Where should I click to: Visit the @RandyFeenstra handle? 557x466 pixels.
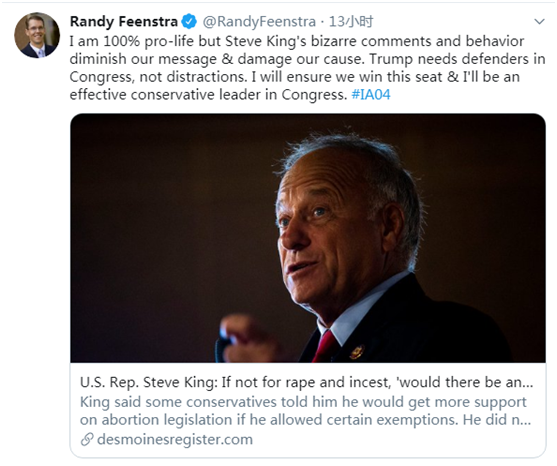(259, 22)
